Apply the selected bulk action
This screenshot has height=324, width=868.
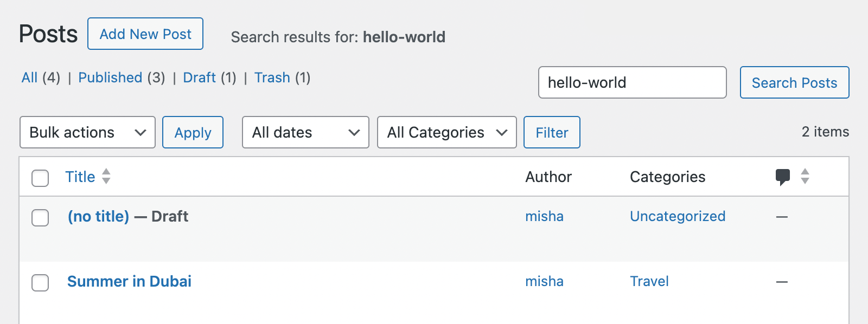tap(193, 132)
